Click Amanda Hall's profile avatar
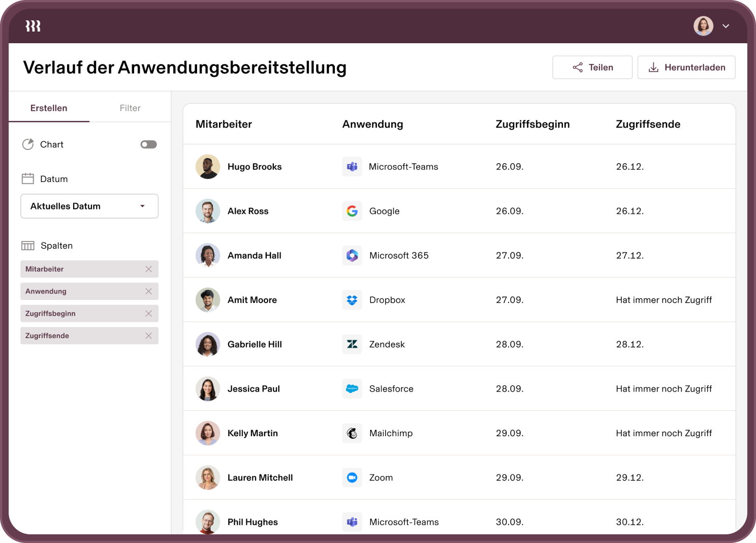Image resolution: width=756 pixels, height=543 pixels. [208, 255]
